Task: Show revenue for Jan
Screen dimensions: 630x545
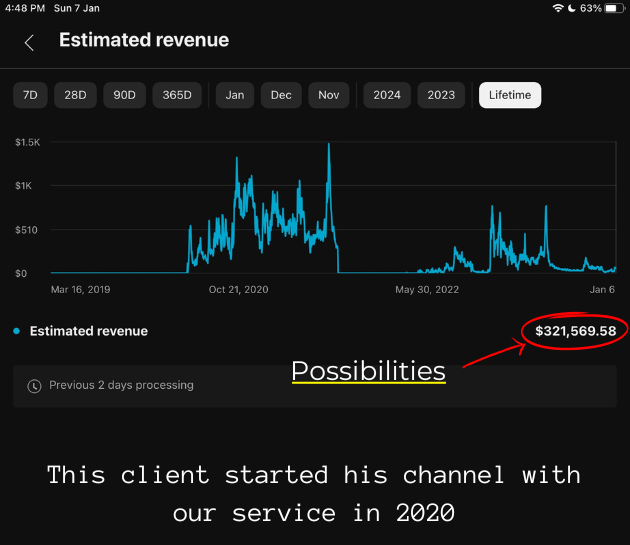Action: click(235, 95)
